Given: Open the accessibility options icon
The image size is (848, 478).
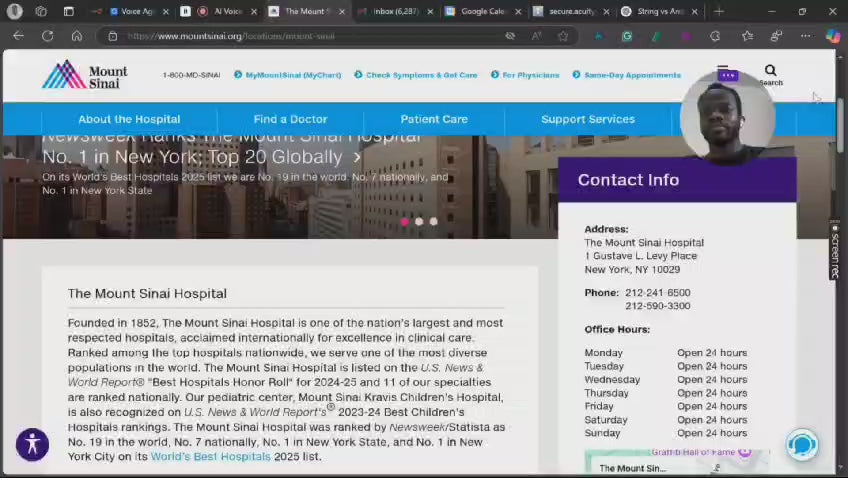Looking at the screenshot, I should (32, 443).
